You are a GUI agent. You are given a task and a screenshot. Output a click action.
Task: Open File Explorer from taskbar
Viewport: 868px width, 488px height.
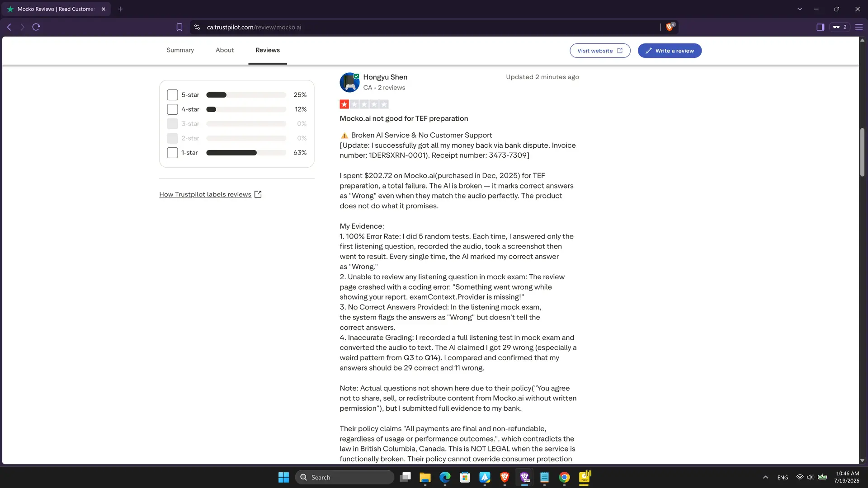[425, 477]
